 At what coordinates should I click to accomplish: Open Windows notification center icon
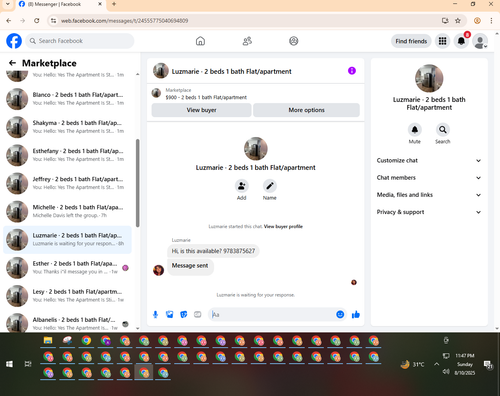click(x=489, y=365)
